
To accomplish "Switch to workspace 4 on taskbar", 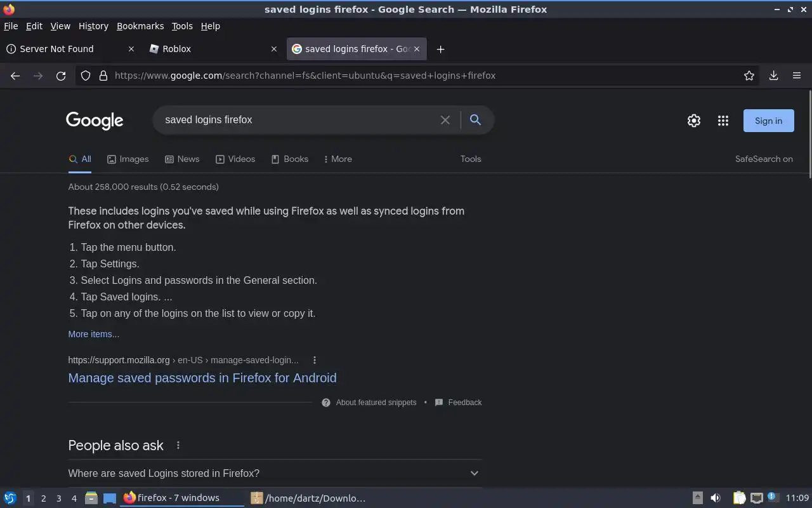I will [x=74, y=498].
